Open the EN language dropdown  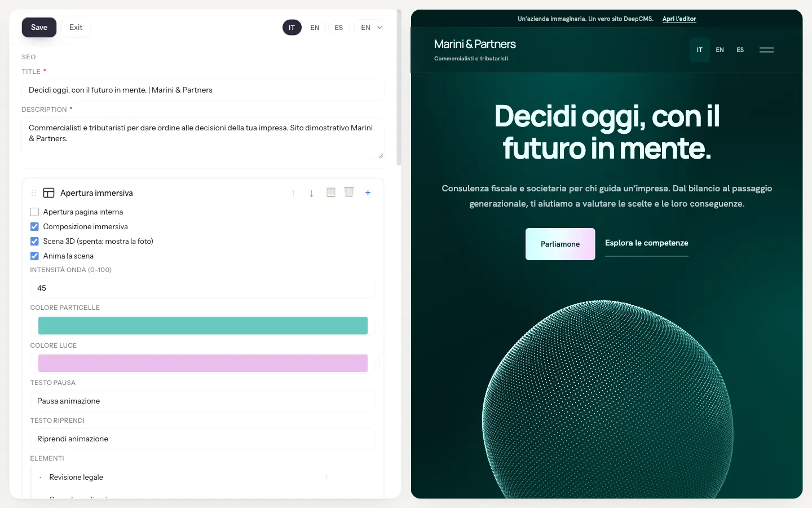(371, 27)
